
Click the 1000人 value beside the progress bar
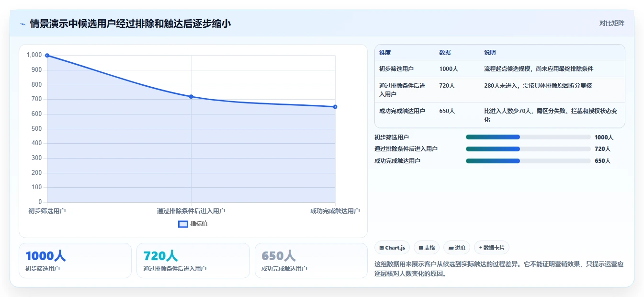coord(604,137)
